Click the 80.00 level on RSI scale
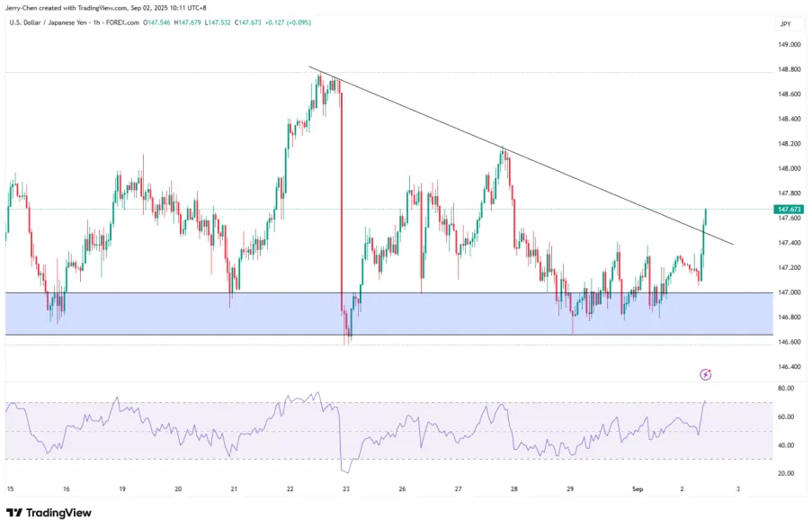Image resolution: width=812 pixels, height=529 pixels. click(x=786, y=389)
